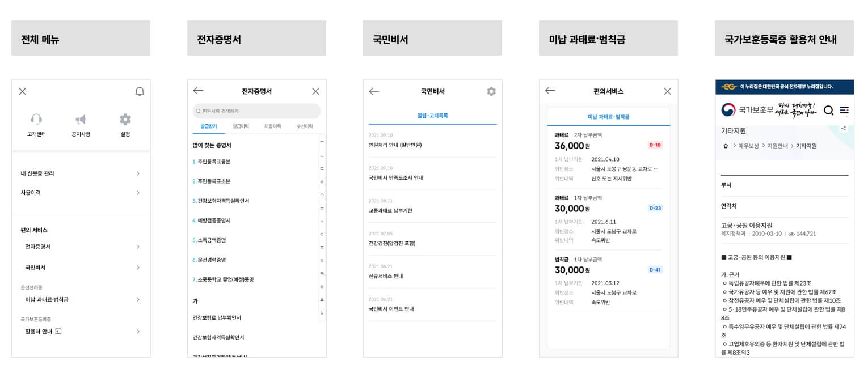Select the 발급이력 tab
This screenshot has width=868, height=369.
(x=241, y=126)
